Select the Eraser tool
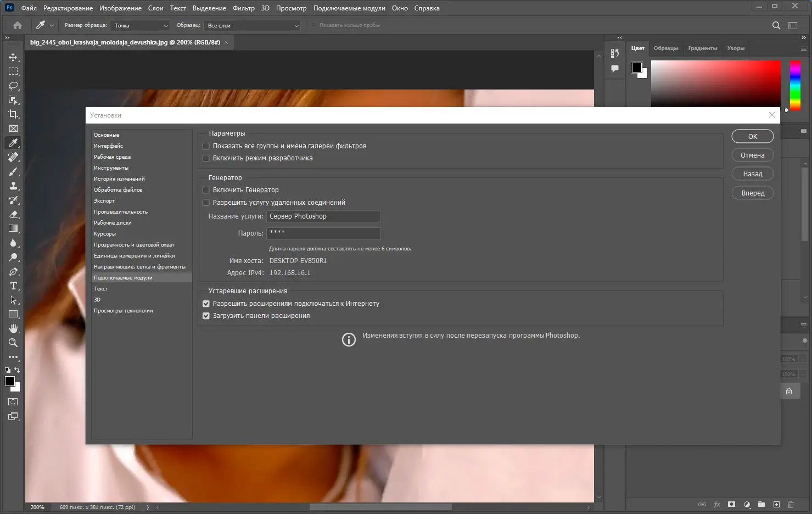 coord(13,214)
